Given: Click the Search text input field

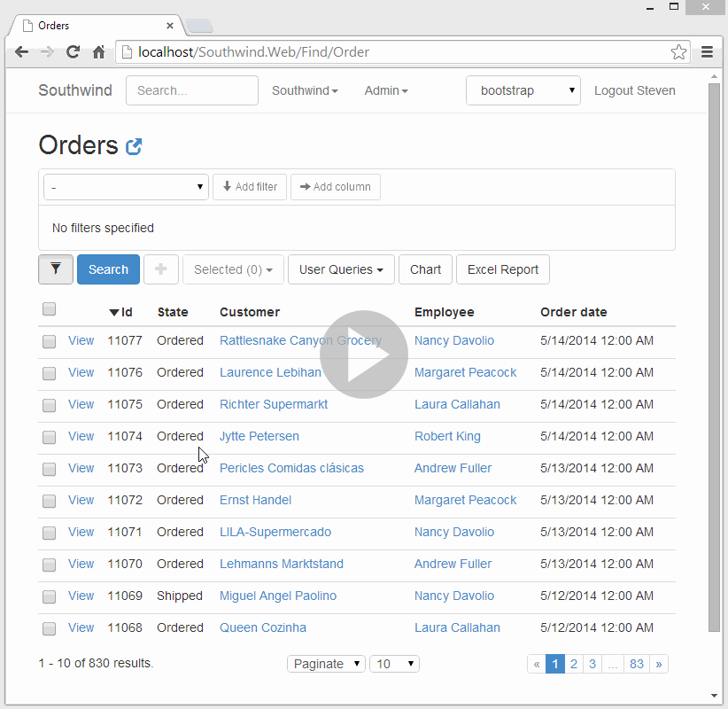Looking at the screenshot, I should click(192, 90).
